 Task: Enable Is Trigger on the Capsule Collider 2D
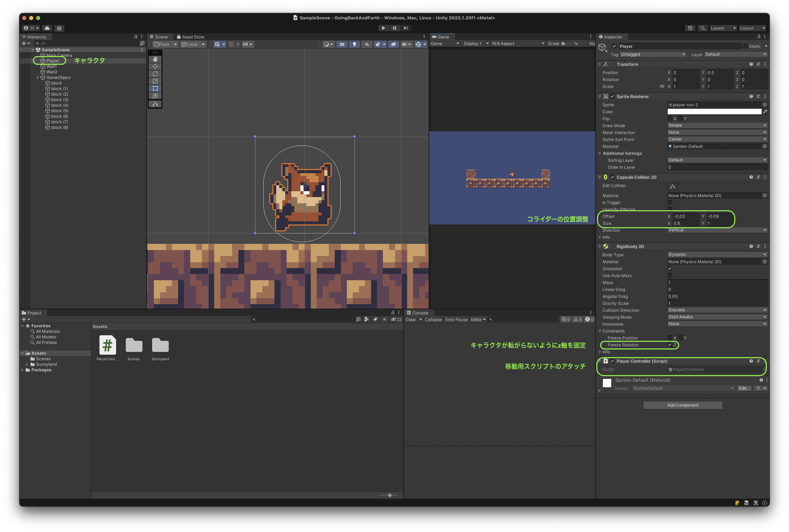point(670,202)
